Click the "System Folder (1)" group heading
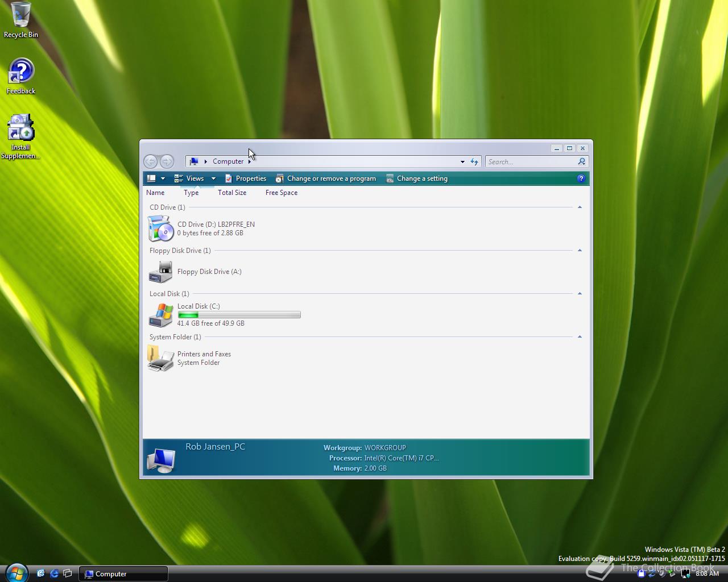This screenshot has height=582, width=728. (175, 337)
